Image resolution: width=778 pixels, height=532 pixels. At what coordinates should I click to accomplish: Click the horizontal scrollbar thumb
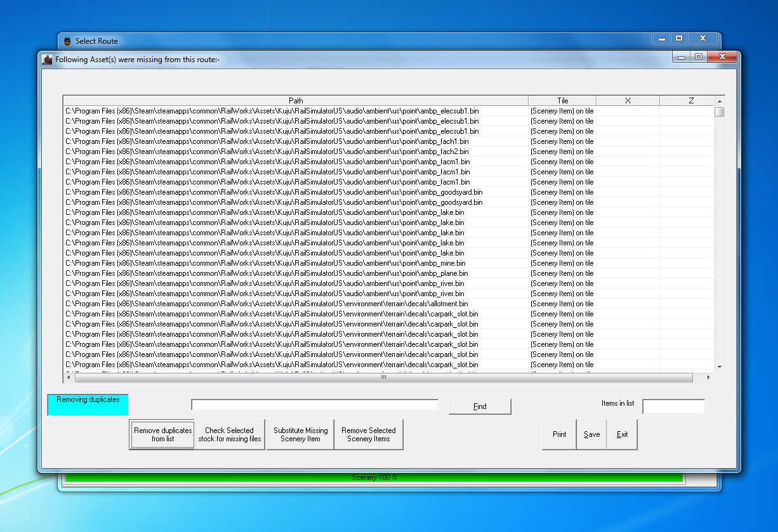pos(383,377)
